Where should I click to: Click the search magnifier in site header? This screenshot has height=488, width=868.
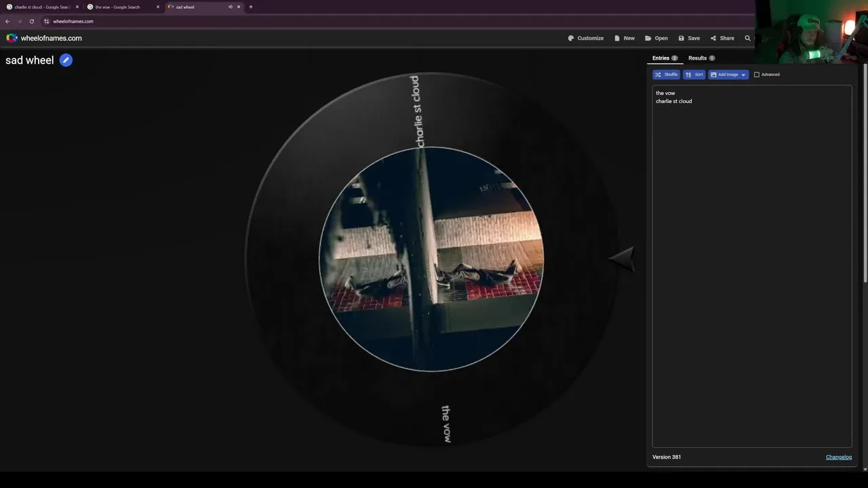point(747,38)
